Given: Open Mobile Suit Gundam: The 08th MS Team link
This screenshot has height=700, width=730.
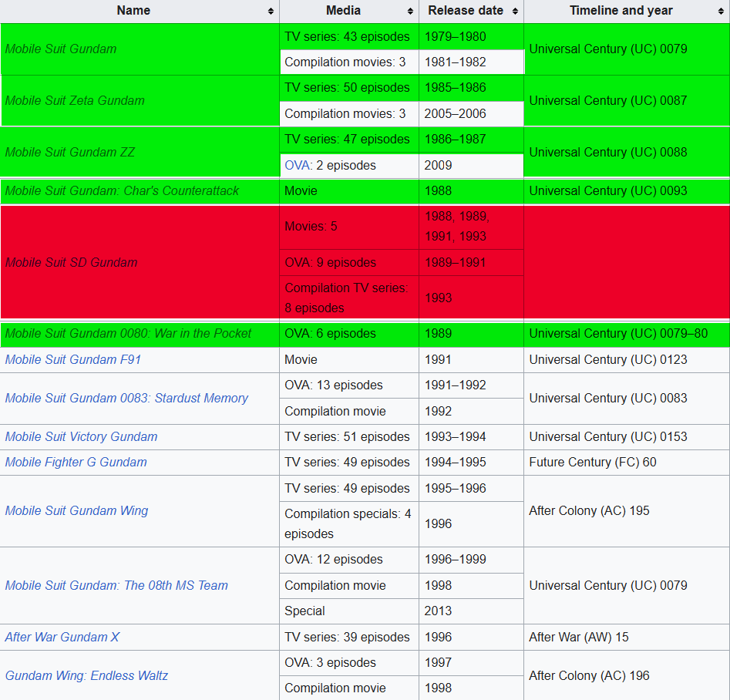Looking at the screenshot, I should point(116,585).
